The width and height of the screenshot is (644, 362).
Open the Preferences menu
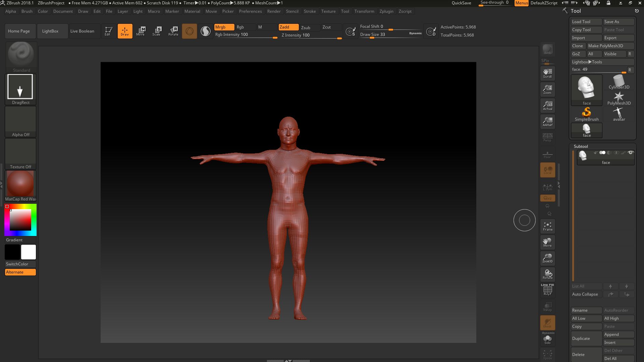[x=250, y=11]
